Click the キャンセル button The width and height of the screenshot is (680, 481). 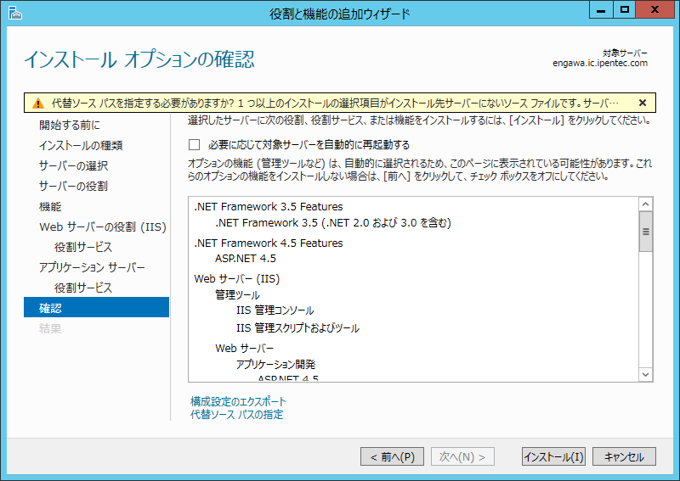(624, 457)
